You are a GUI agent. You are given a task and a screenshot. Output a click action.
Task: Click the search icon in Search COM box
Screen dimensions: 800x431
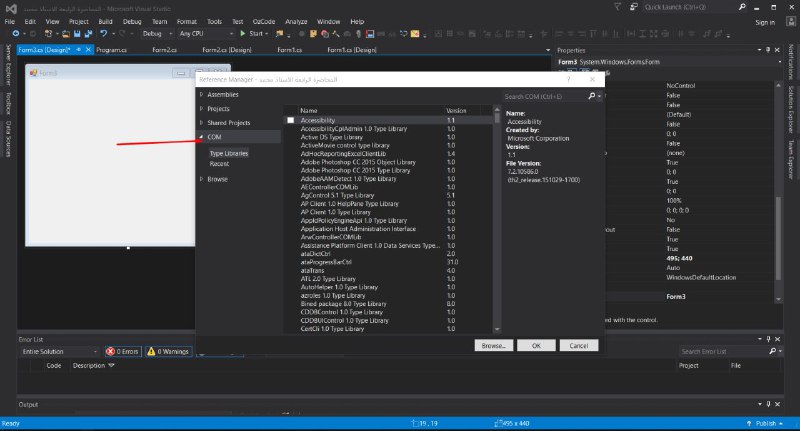click(x=591, y=96)
